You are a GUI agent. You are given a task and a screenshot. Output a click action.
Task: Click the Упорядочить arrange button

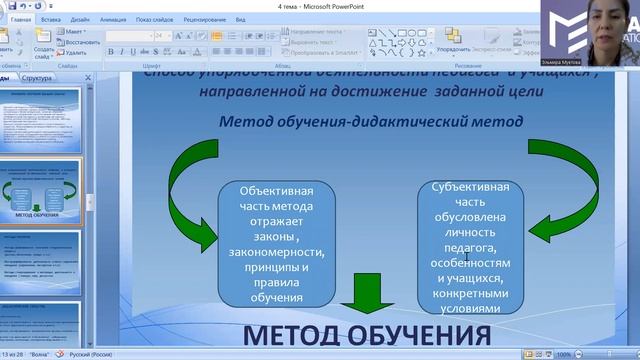click(453, 41)
